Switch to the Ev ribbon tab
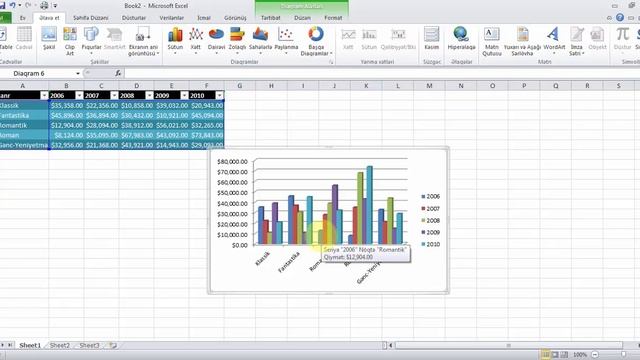The width and height of the screenshot is (640, 360). [23, 18]
